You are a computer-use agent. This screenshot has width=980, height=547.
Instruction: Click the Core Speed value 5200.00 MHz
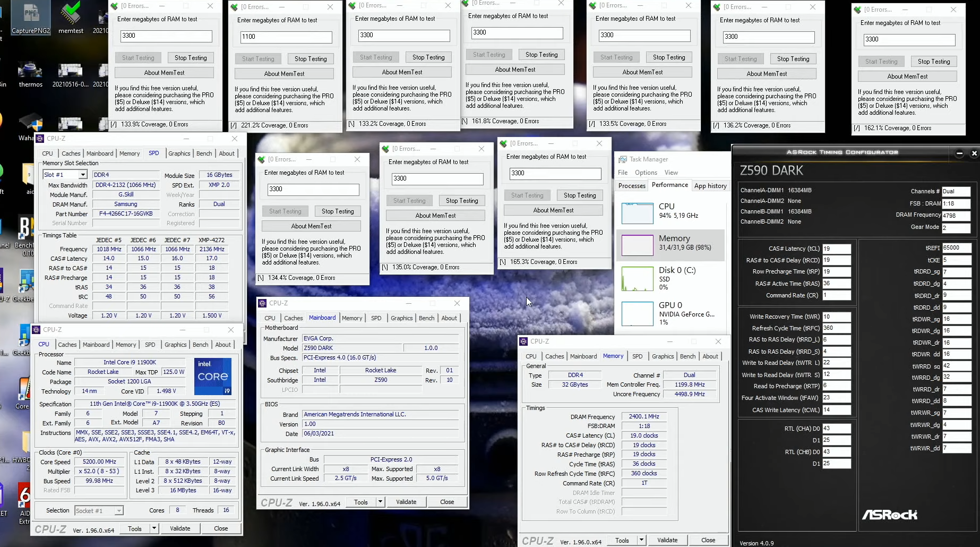pos(99,462)
